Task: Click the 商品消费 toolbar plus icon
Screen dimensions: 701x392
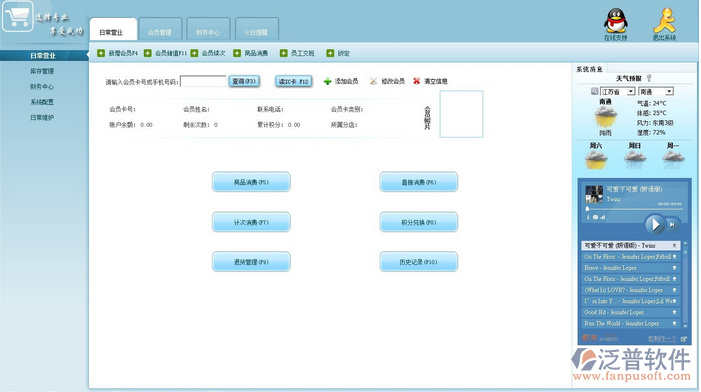Action: click(x=237, y=53)
